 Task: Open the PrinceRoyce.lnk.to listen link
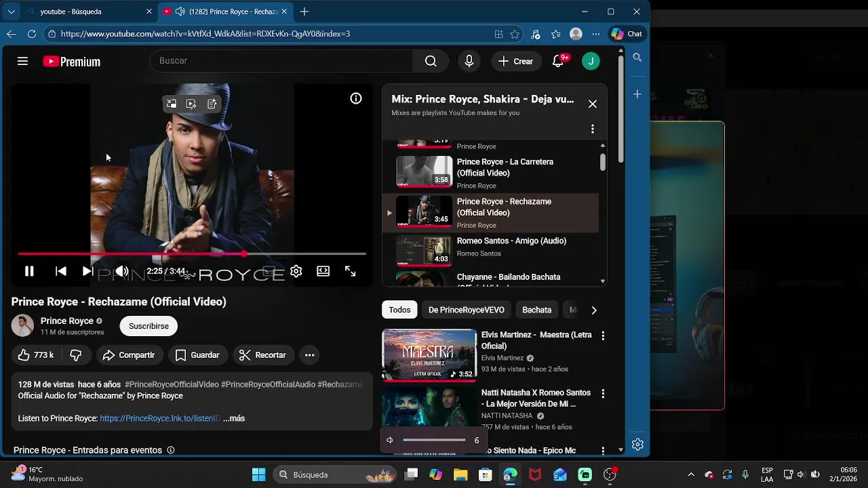tap(160, 418)
